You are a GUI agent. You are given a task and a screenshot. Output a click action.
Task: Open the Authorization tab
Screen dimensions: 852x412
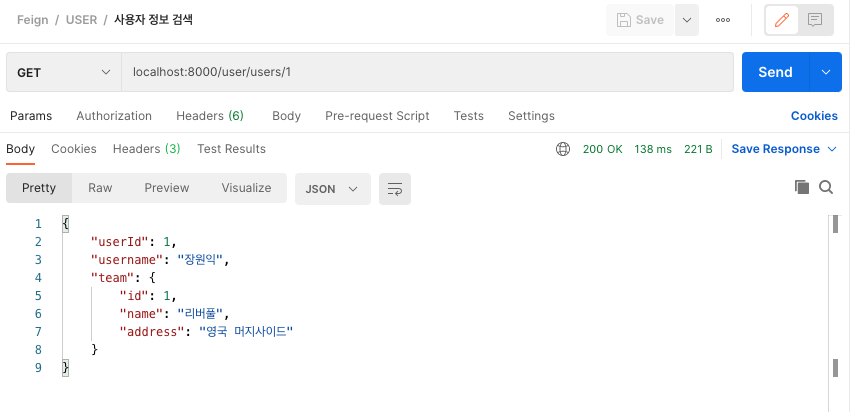[114, 116]
